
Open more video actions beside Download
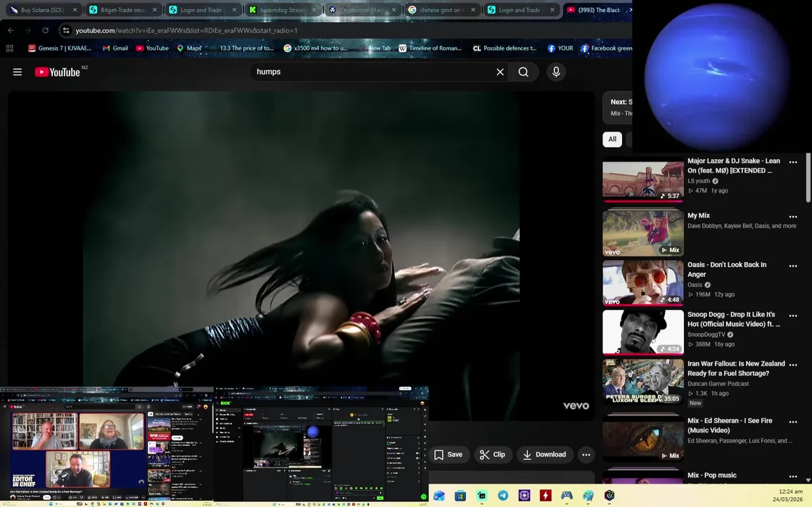tap(585, 455)
